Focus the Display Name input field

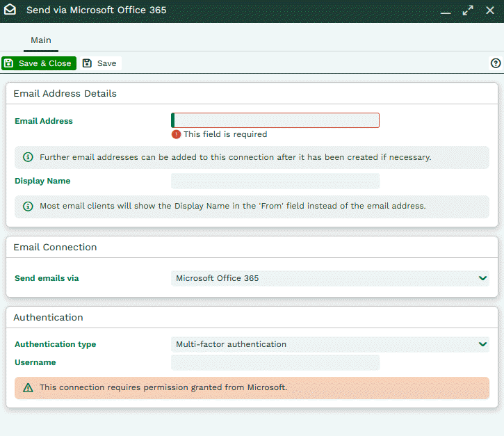(x=275, y=181)
